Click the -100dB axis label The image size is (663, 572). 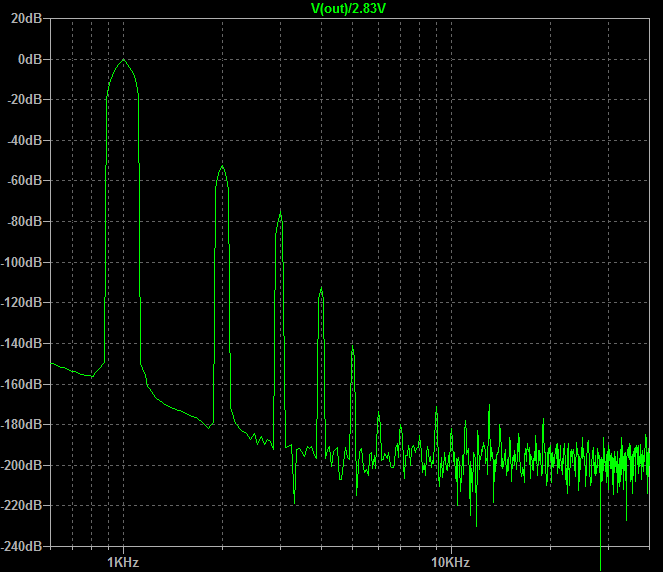22,262
